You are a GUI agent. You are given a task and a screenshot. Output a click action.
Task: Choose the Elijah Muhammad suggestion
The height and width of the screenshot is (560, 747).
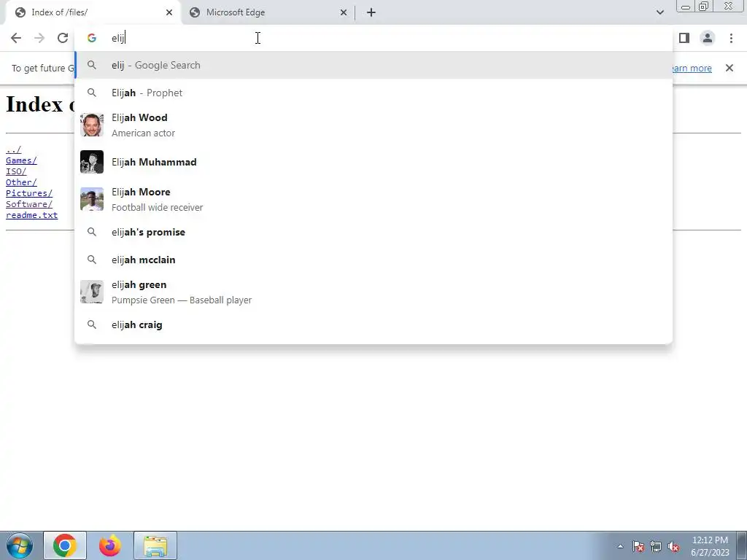click(373, 162)
